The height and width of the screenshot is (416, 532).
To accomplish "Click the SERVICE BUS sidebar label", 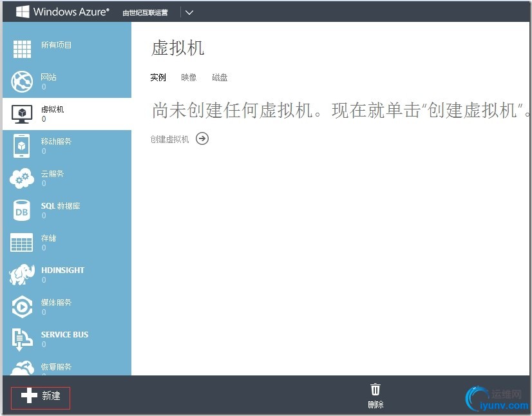I will pos(64,335).
